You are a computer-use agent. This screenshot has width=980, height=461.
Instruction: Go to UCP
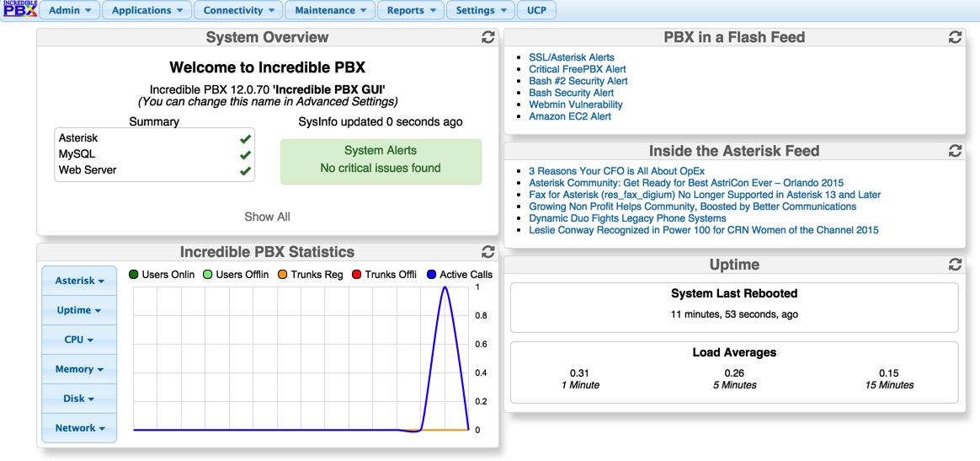(x=536, y=10)
